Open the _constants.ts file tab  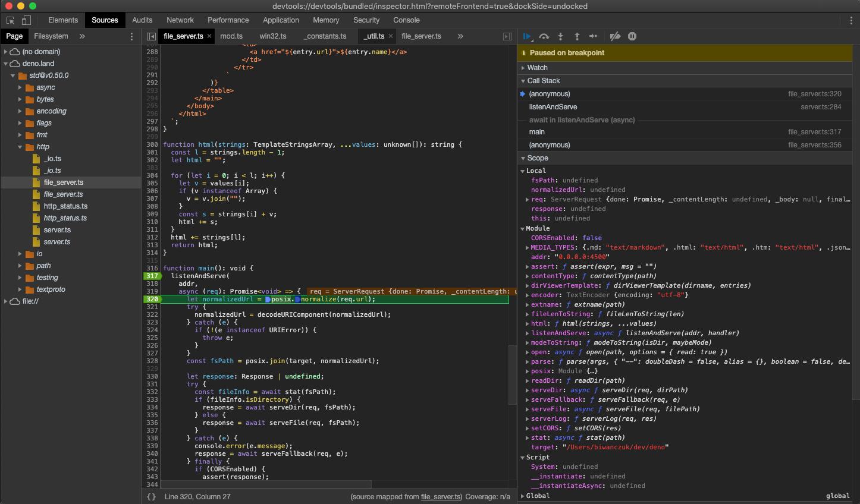click(x=325, y=36)
